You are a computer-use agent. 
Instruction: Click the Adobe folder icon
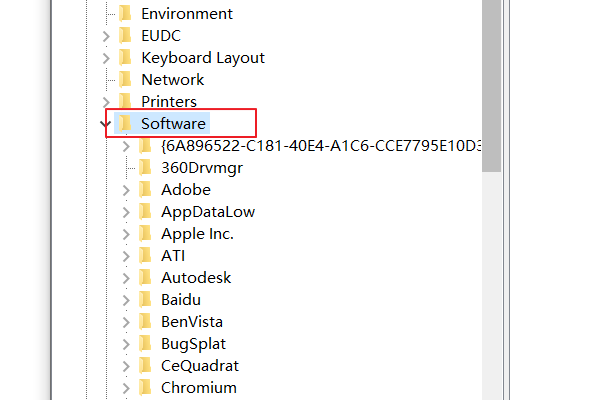point(145,189)
